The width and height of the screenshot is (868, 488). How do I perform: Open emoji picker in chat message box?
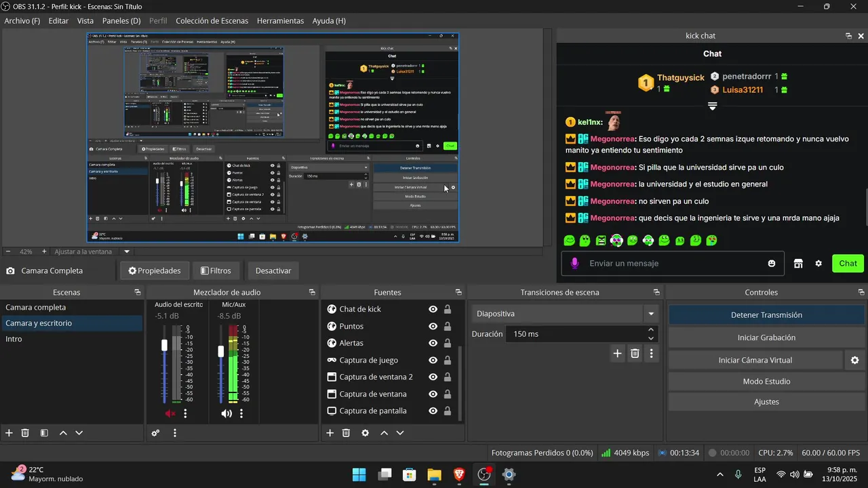(771, 264)
